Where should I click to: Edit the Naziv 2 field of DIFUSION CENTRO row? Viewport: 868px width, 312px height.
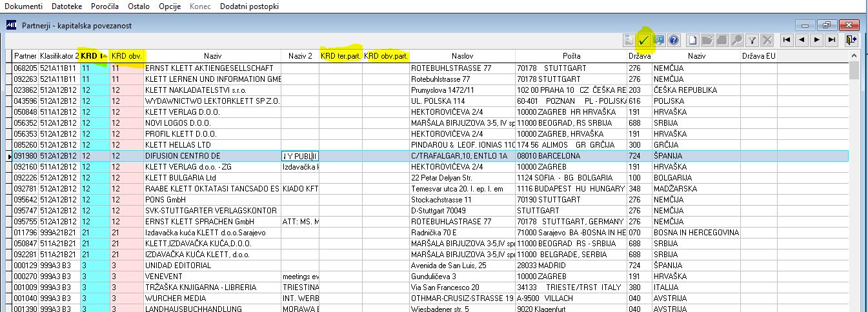300,156
